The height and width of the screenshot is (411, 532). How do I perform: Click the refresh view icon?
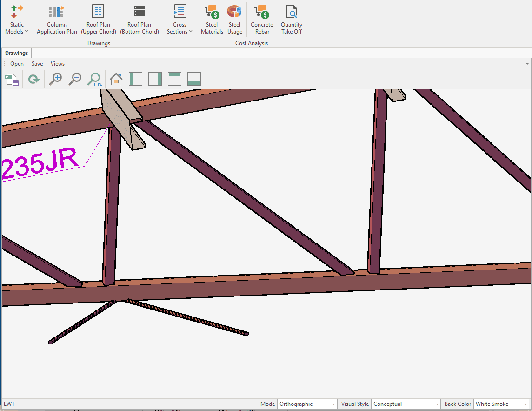click(x=33, y=80)
